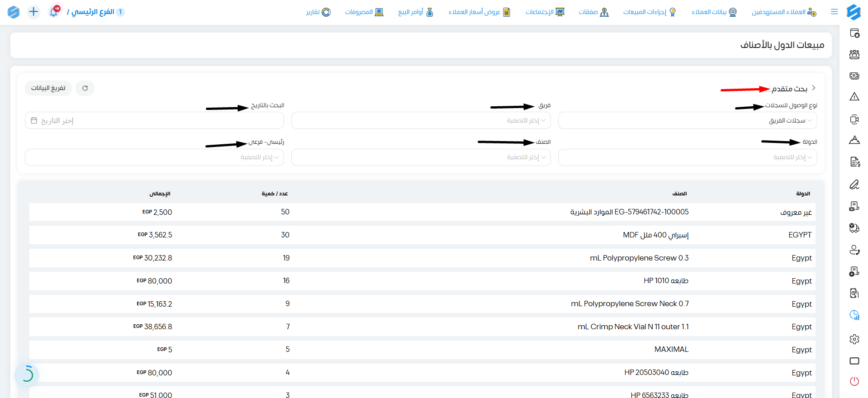
Task: Open the receipt with cash sidebar icon
Action: pos(854,206)
